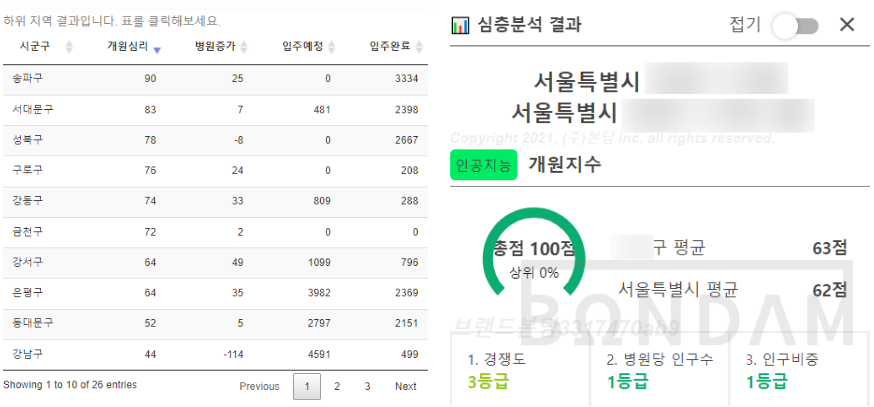Open the 인구비중 1등급 card
This screenshot has width=874, height=407.
click(796, 369)
